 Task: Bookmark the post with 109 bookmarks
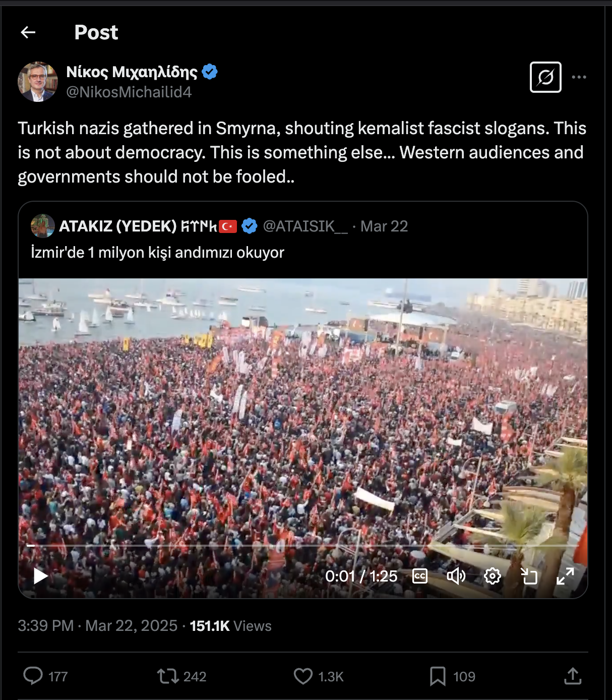coord(438,676)
